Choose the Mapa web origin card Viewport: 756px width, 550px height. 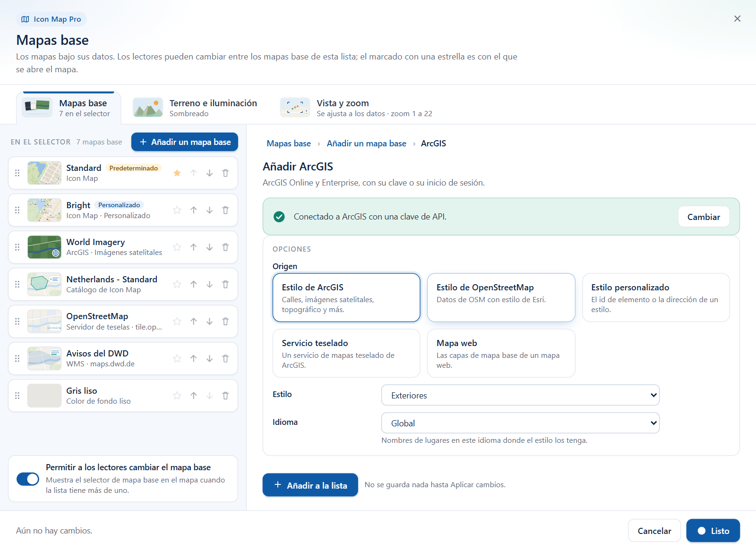coord(501,353)
